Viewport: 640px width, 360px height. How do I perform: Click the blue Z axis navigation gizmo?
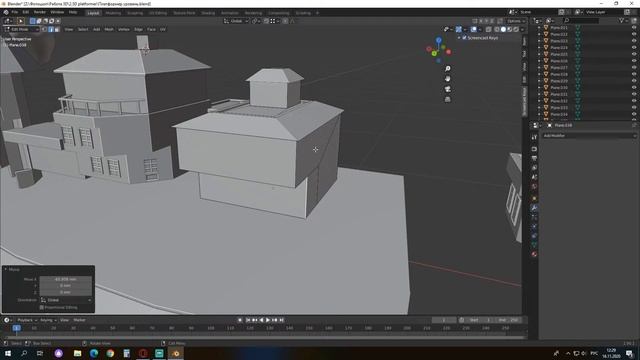439,40
